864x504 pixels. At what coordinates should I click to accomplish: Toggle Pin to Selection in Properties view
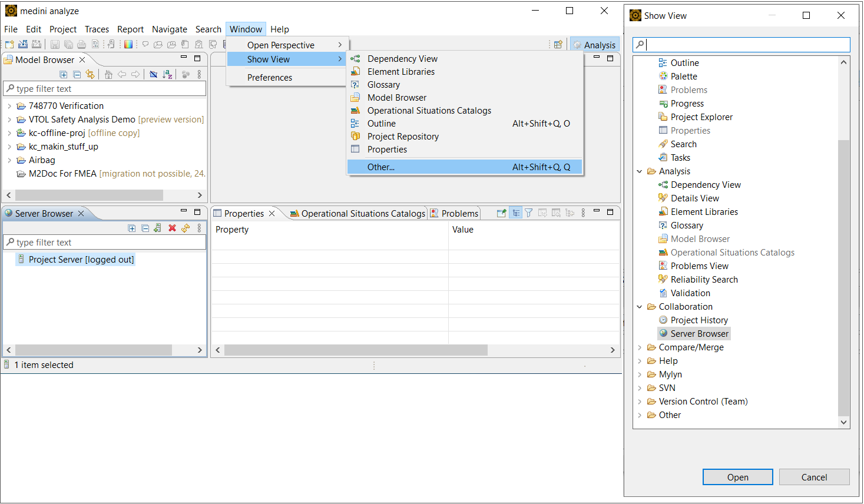point(501,213)
